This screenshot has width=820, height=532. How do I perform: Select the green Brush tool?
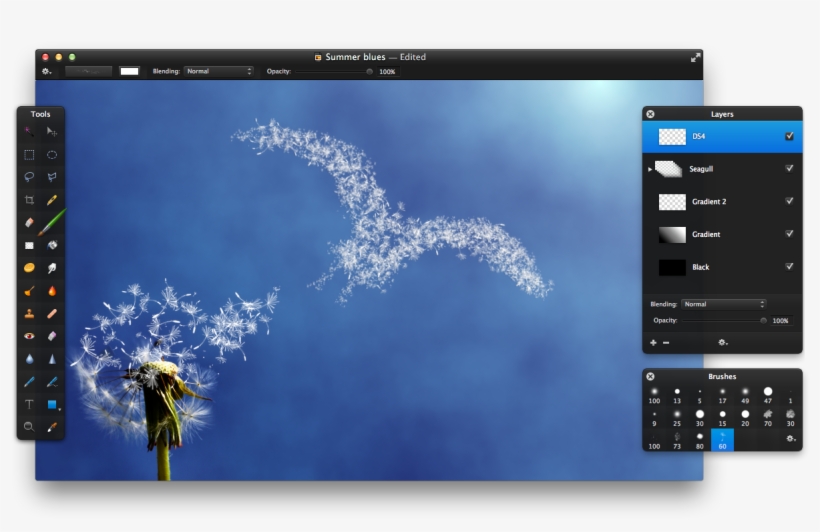tap(52, 222)
